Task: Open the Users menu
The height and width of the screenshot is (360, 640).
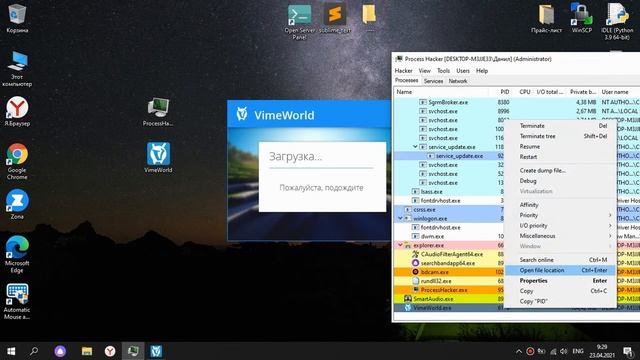Action: [463, 71]
